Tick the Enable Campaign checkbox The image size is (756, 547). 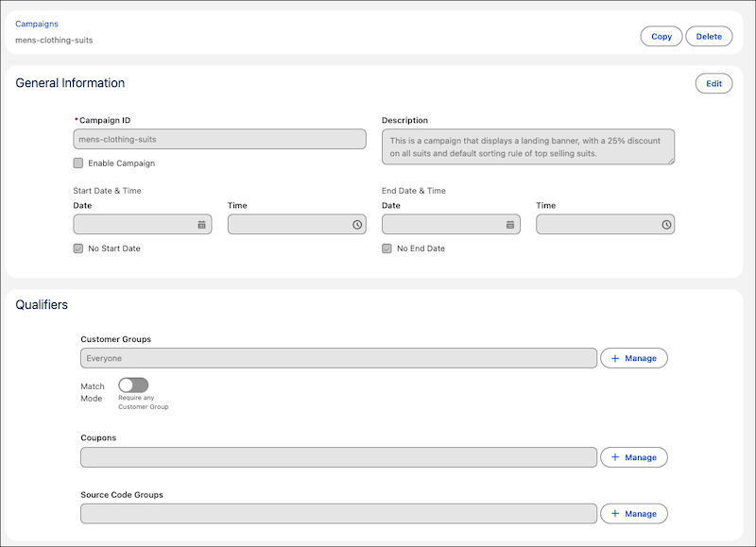coord(78,162)
